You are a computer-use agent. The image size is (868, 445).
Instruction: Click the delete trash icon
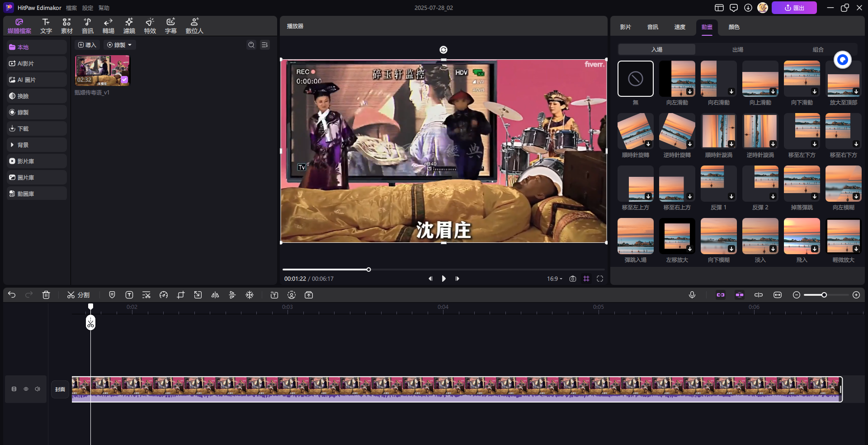(46, 295)
